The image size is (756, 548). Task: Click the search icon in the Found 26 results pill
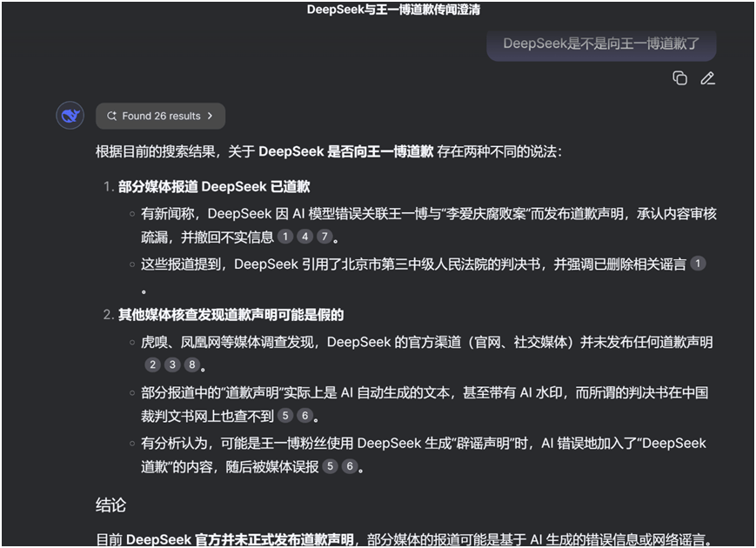coord(111,116)
